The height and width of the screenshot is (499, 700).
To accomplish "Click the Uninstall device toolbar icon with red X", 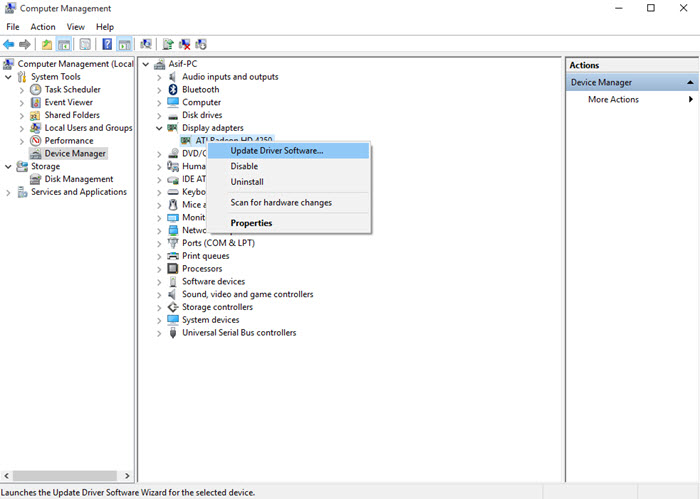I will [x=184, y=44].
